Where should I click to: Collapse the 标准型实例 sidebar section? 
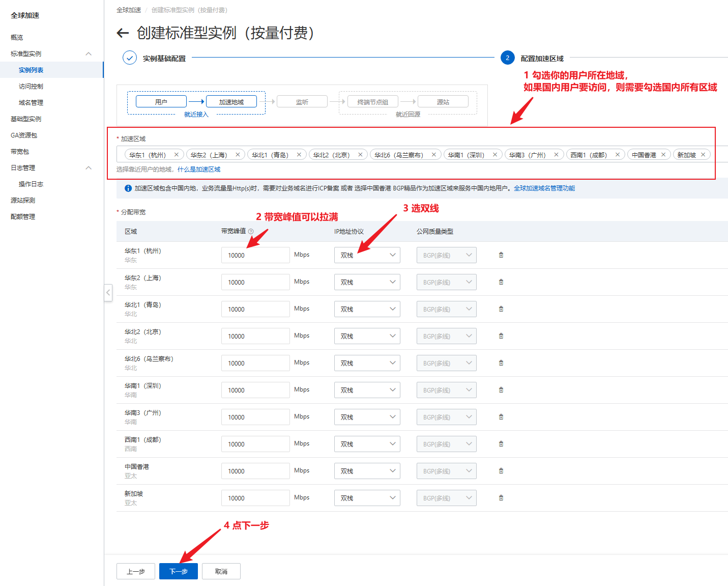[x=89, y=54]
